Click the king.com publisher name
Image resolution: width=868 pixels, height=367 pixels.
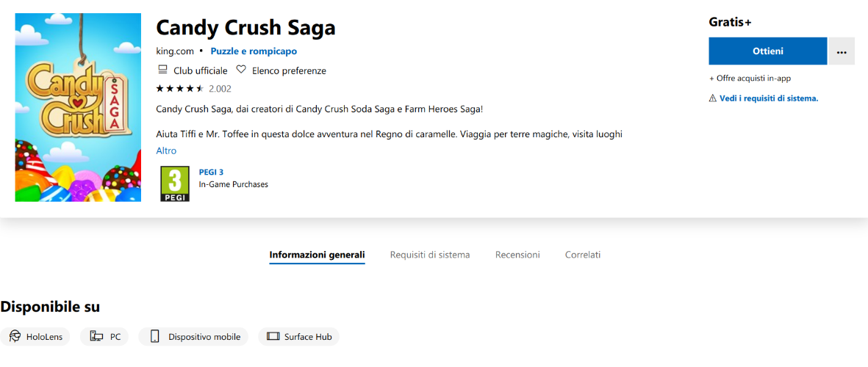coord(175,51)
